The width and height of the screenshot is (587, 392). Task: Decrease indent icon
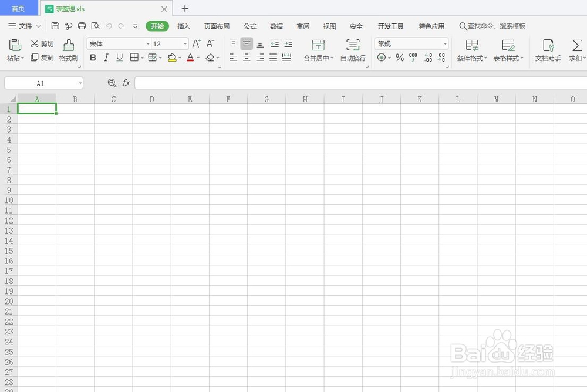[x=275, y=43]
